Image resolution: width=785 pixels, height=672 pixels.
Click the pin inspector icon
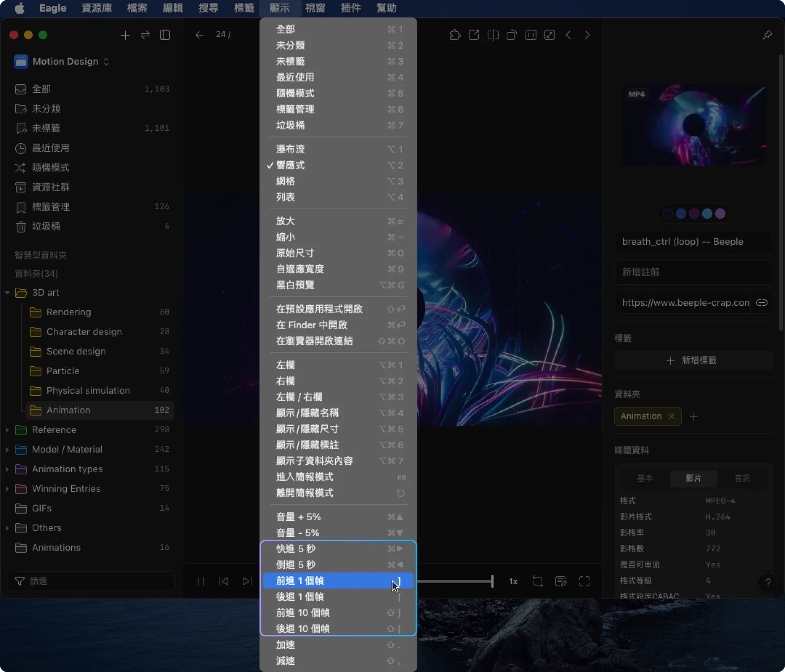point(767,35)
